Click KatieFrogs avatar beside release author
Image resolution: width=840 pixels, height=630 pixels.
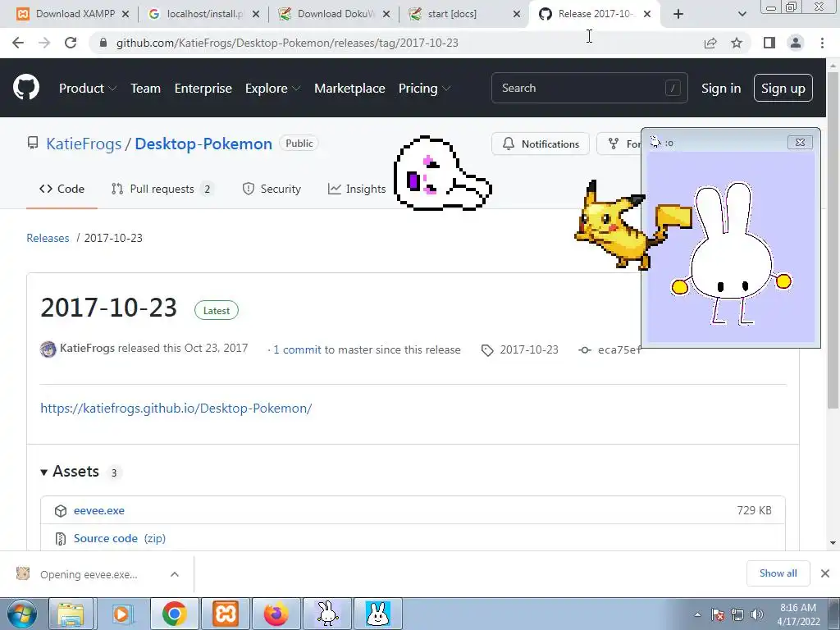coord(48,349)
